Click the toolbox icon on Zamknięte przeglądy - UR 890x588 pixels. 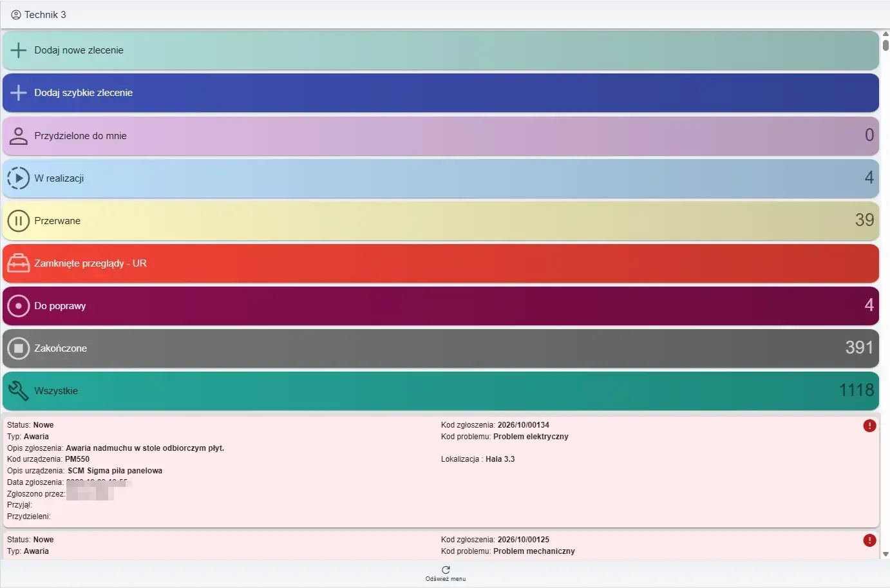[x=19, y=263]
